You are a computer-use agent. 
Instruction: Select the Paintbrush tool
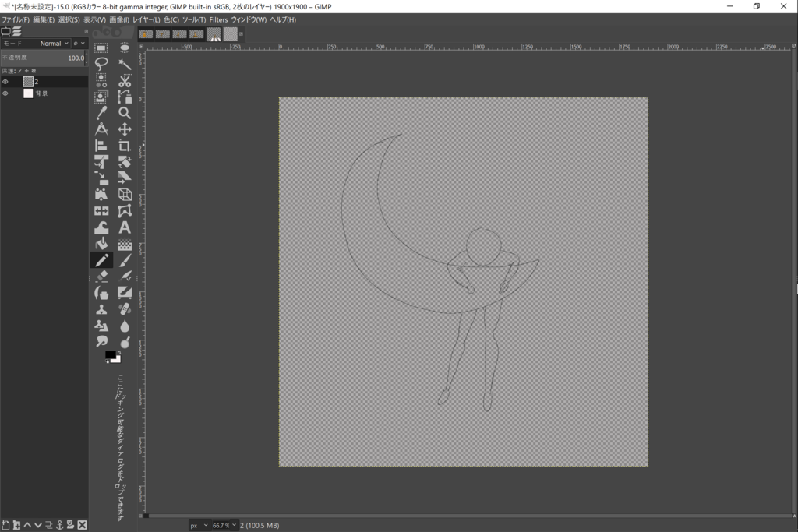point(125,260)
